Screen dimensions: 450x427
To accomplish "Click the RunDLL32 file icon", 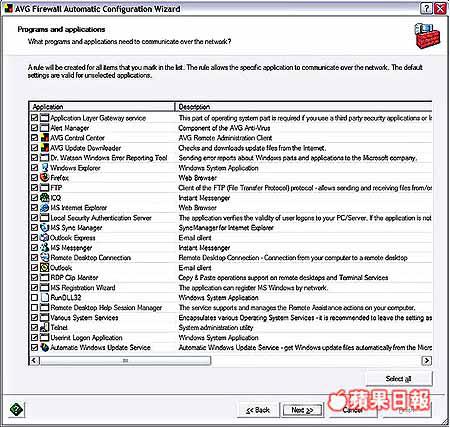I will point(44,297).
